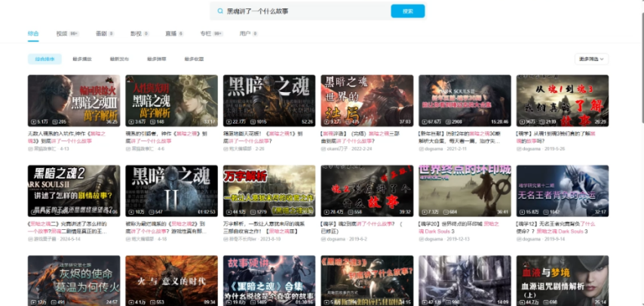Click the magnifier icon in search box

[220, 11]
